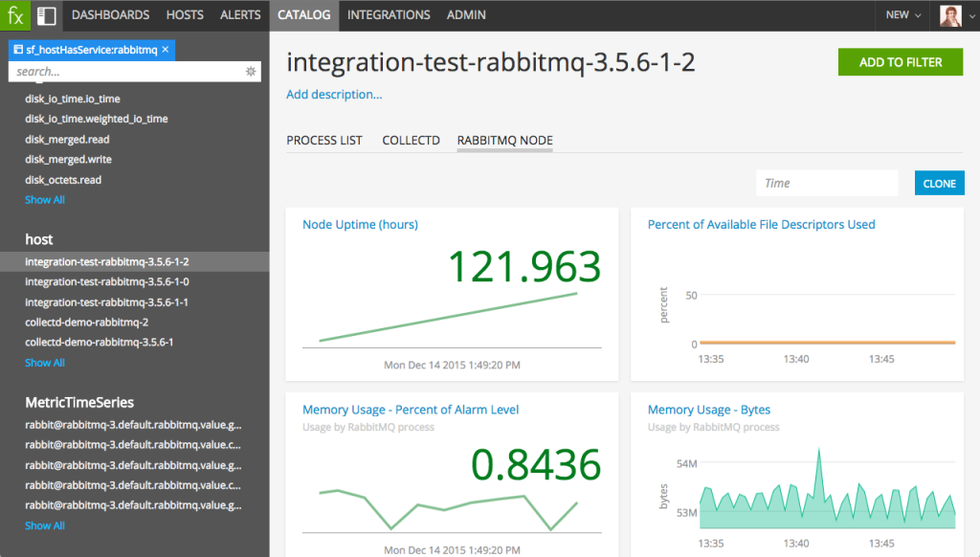
Task: Click the user avatar picture
Action: pyautogui.click(x=950, y=15)
